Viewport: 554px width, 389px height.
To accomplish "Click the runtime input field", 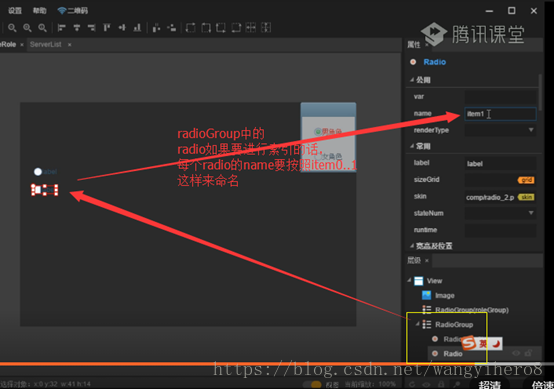I will point(500,230).
